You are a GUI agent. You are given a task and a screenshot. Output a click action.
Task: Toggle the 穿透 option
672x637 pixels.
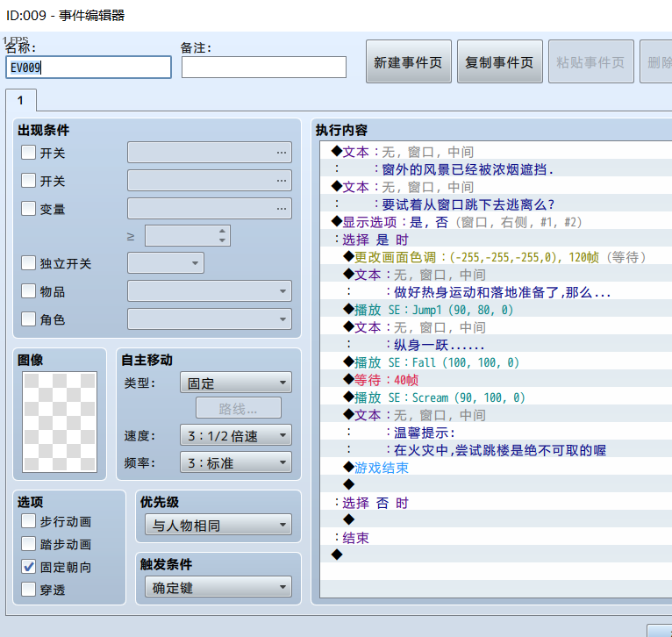tap(28, 590)
